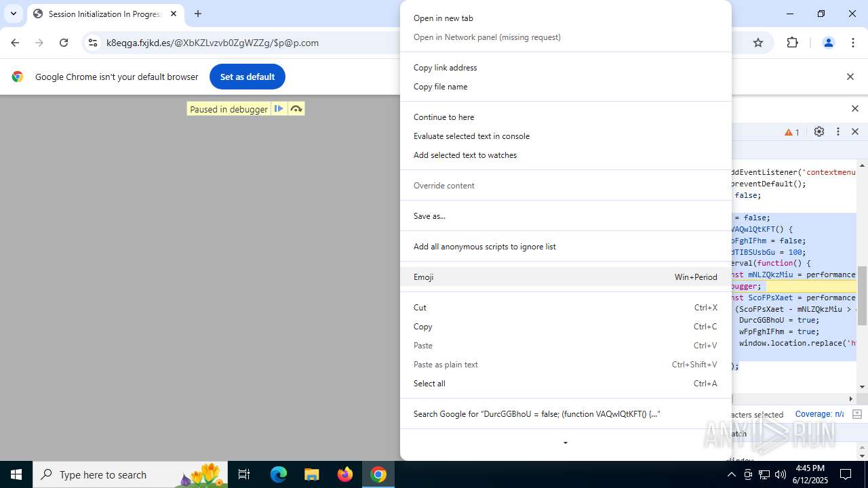Screen dimensions: 868x488
Task: Open the site information icon in address bar
Action: [x=93, y=43]
